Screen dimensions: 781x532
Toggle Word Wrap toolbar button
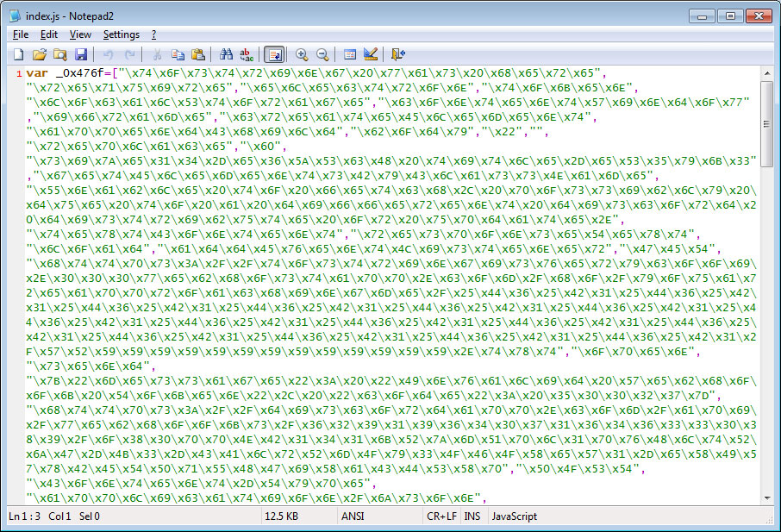274,54
